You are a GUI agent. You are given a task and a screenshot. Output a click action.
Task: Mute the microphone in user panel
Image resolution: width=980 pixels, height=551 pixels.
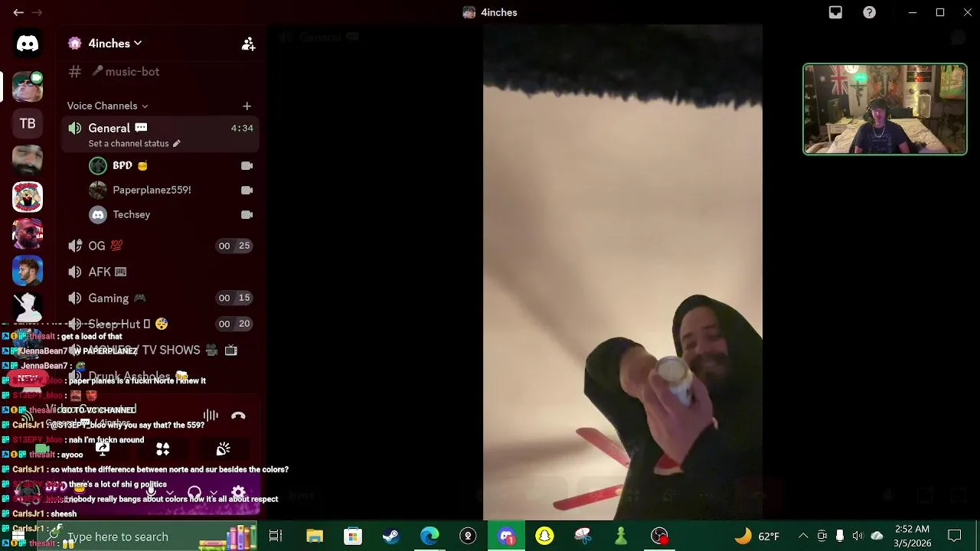(152, 492)
